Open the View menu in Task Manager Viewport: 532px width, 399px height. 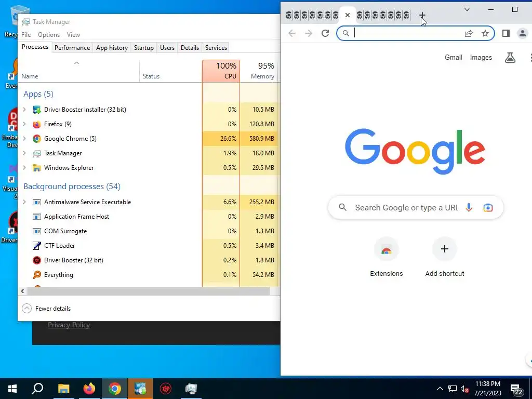click(x=73, y=35)
